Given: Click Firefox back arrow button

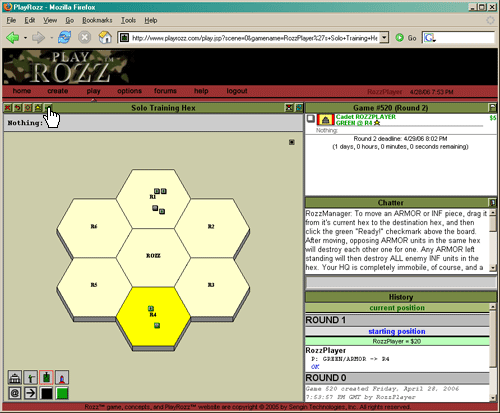Looking at the screenshot, I should (13, 38).
